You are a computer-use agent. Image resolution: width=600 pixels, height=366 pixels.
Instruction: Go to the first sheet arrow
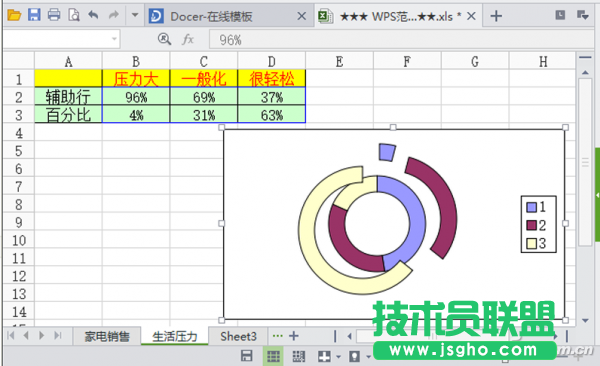click(11, 336)
